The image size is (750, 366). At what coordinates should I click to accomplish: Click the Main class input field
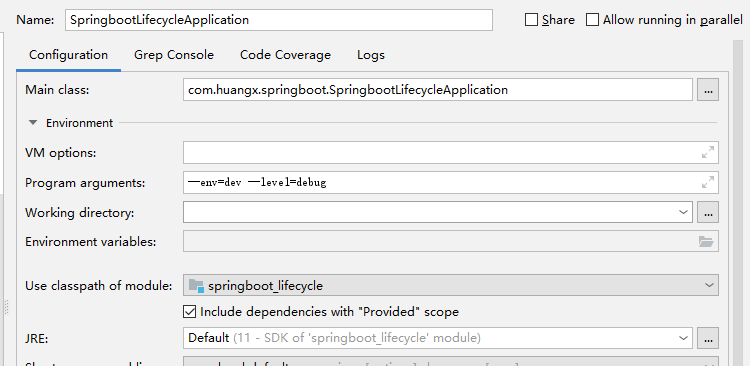[438, 90]
